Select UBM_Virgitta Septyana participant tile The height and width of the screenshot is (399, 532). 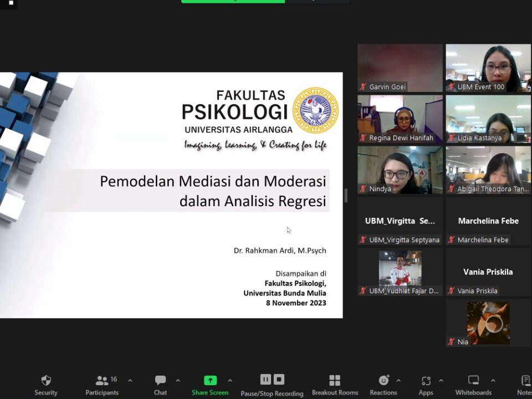(x=400, y=221)
